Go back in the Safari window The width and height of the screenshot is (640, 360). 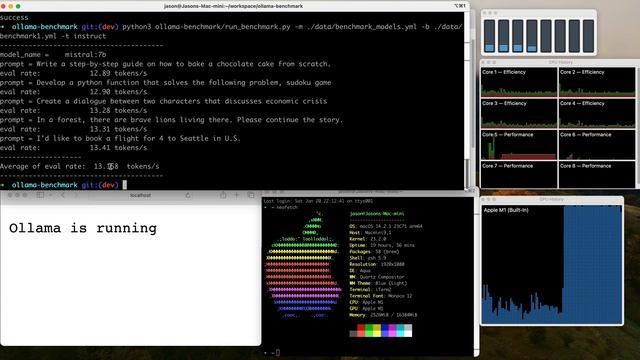point(63,195)
